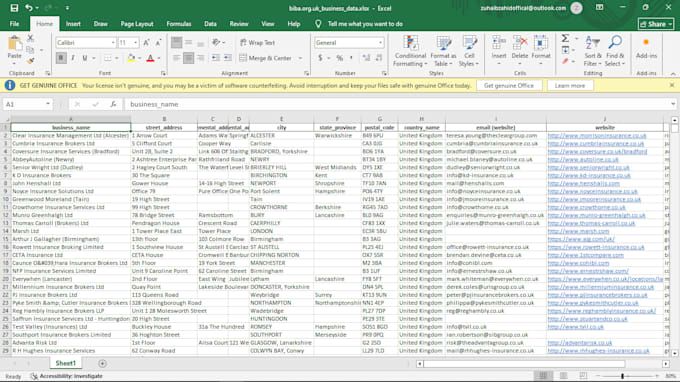This screenshot has height=382, width=680.
Task: Apply Percent Style format
Action: coord(340,58)
